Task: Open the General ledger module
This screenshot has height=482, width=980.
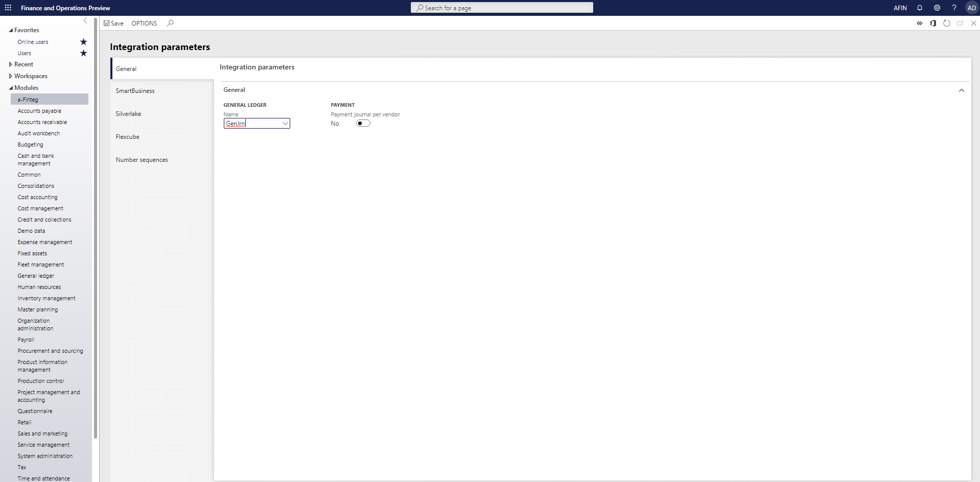Action: pyautogui.click(x=36, y=276)
